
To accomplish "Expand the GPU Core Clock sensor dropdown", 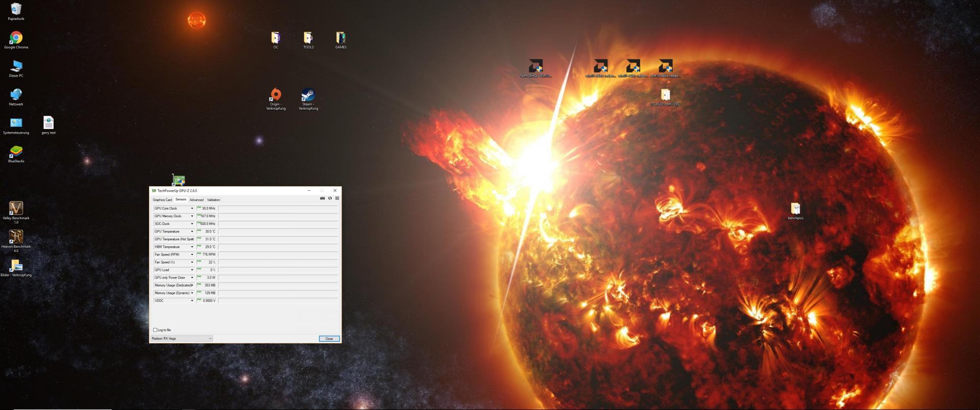I will coord(192,209).
